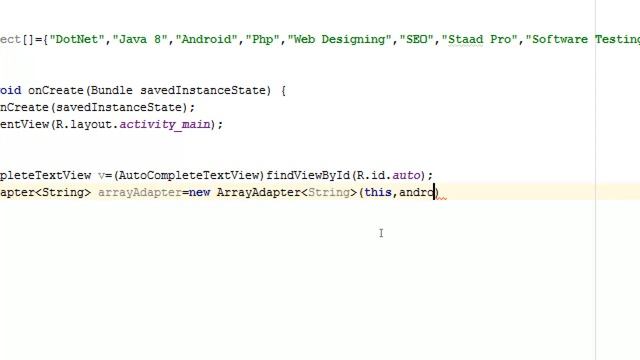The height and width of the screenshot is (360, 640).
Task: Click variable v in AutoCompleteTextView declaration
Action: 101,176
